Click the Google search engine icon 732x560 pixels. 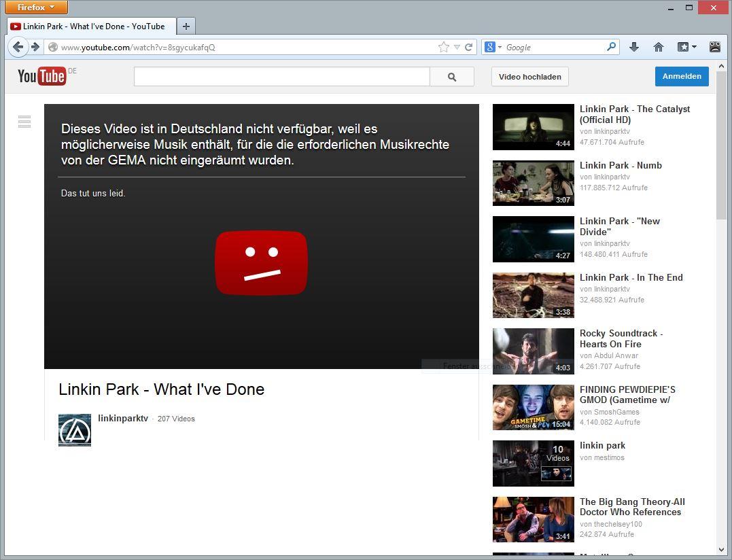click(x=490, y=47)
